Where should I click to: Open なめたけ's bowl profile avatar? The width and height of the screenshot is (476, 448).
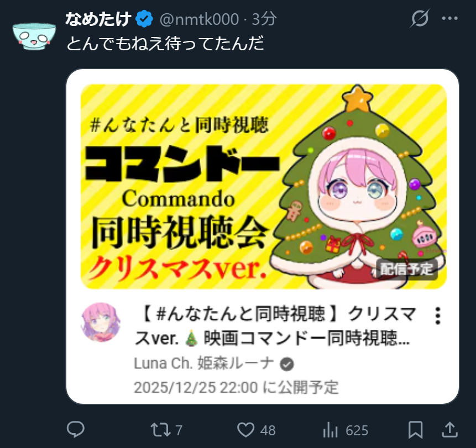(34, 36)
